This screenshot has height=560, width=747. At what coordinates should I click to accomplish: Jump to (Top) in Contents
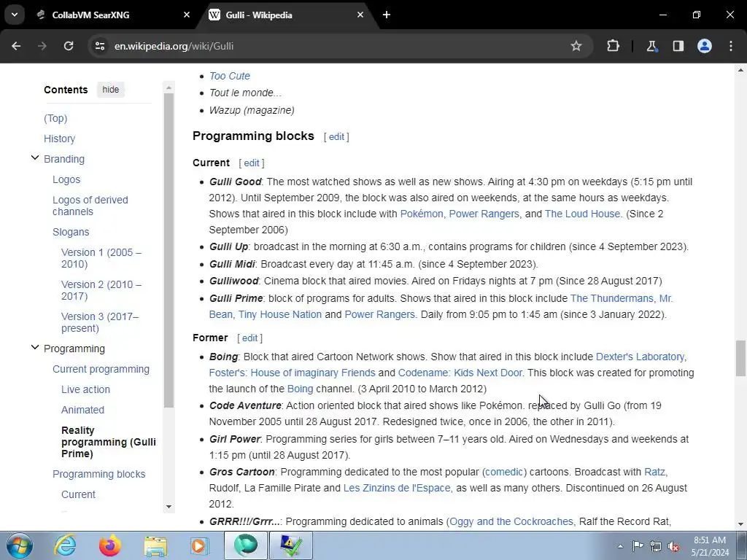tap(55, 118)
